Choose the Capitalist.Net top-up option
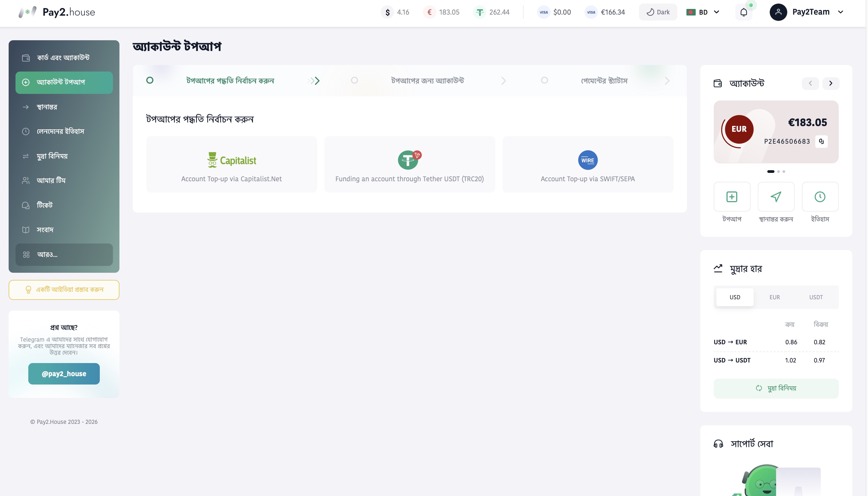The width and height of the screenshot is (868, 496). point(231,165)
